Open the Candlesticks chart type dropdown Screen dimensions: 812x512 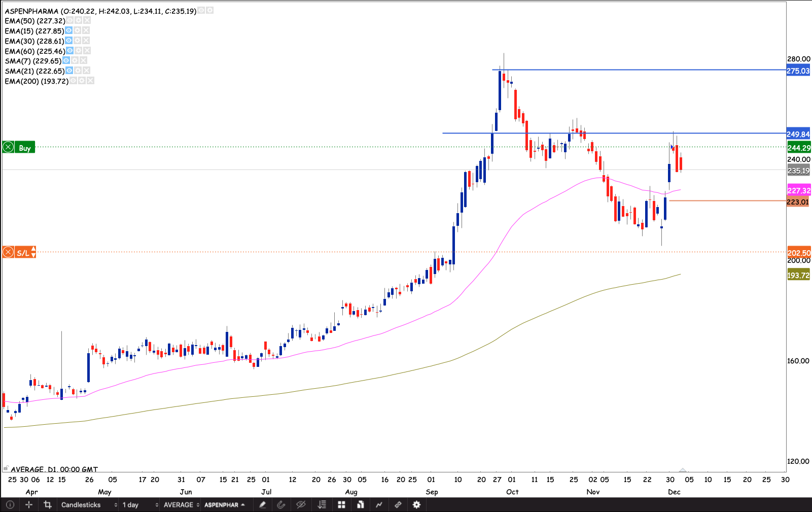[89, 505]
